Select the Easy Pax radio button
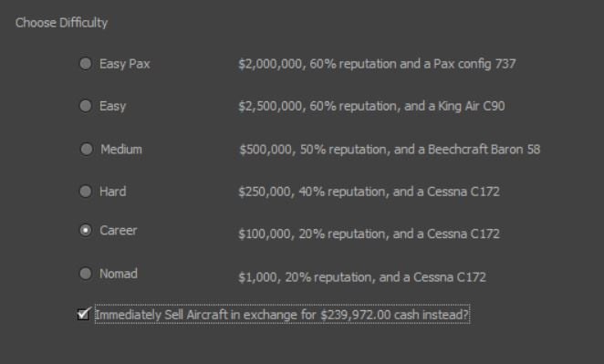 86,63
